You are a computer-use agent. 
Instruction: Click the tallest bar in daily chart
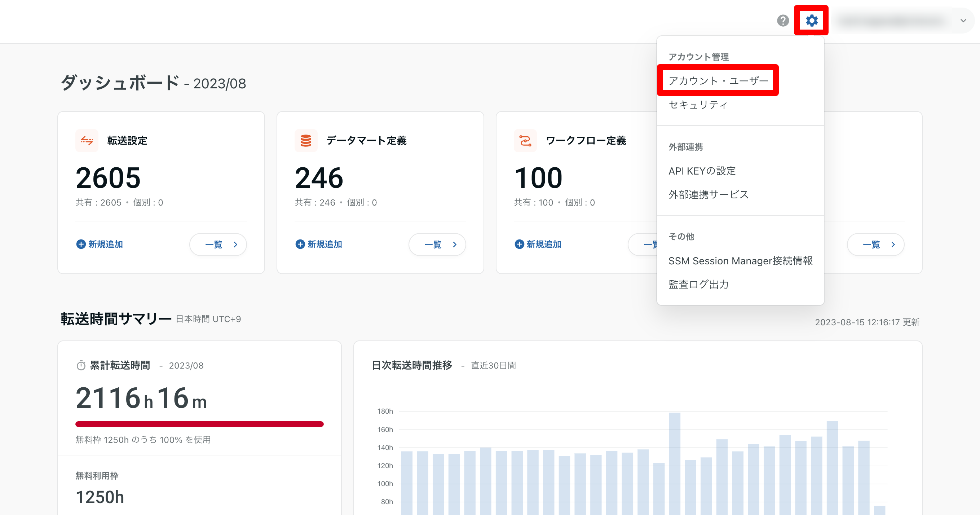[675, 464]
